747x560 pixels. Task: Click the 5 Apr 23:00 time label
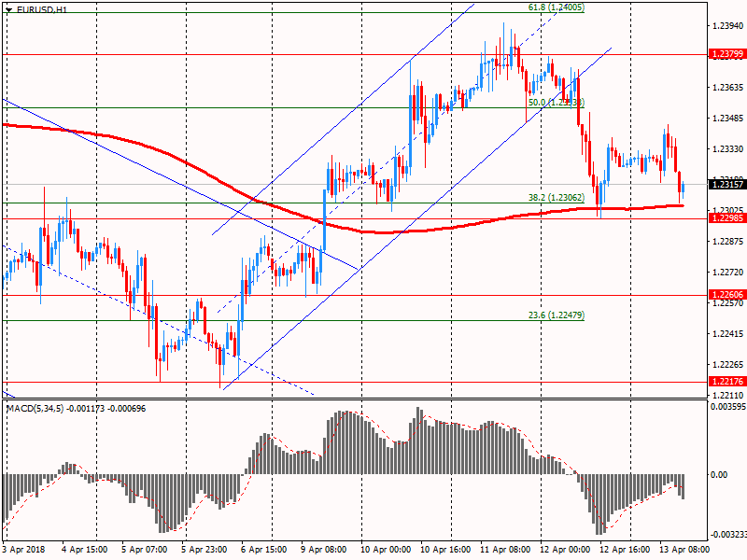tap(204, 550)
